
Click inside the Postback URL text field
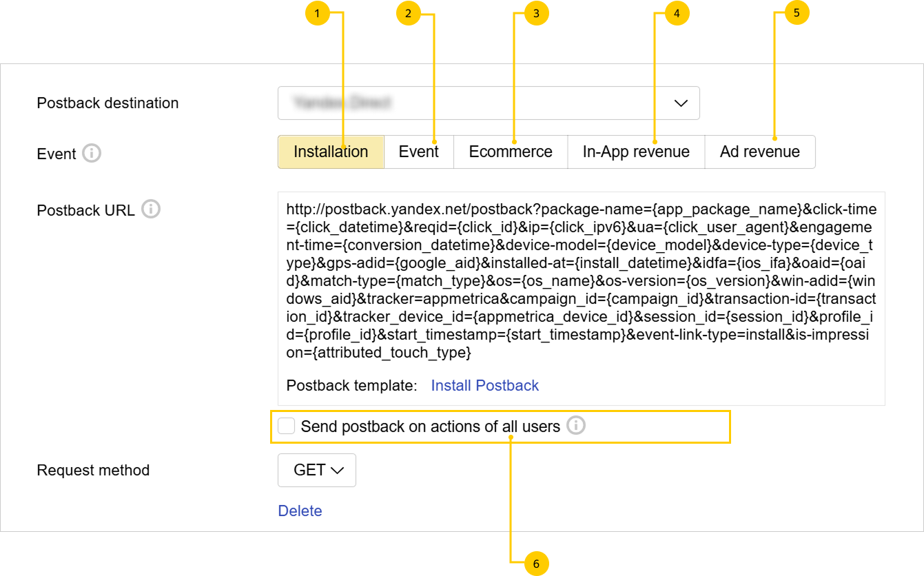point(581,281)
